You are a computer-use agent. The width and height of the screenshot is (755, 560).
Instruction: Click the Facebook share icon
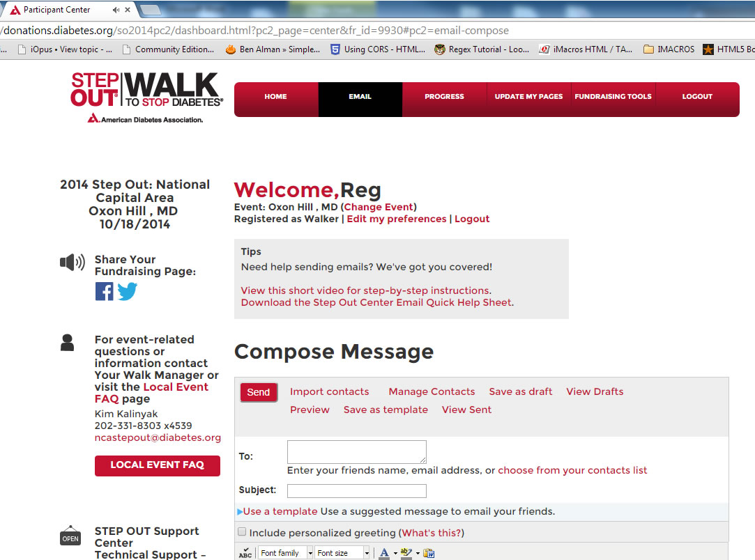point(104,292)
